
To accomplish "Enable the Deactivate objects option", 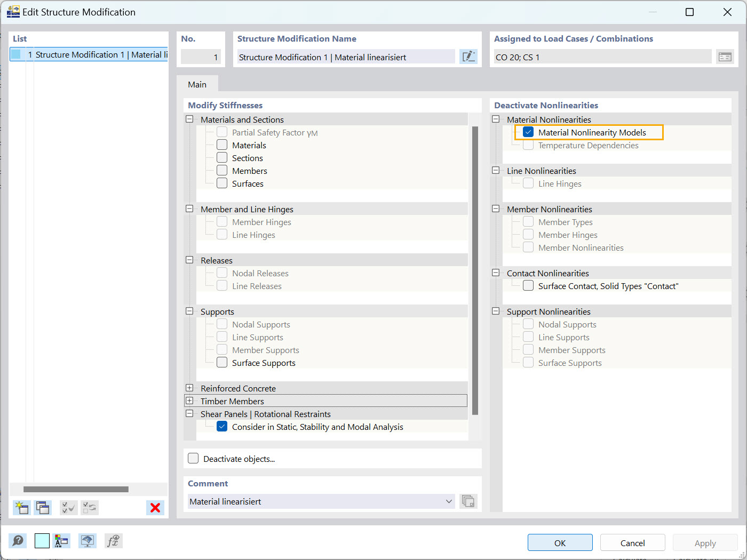I will coord(193,458).
